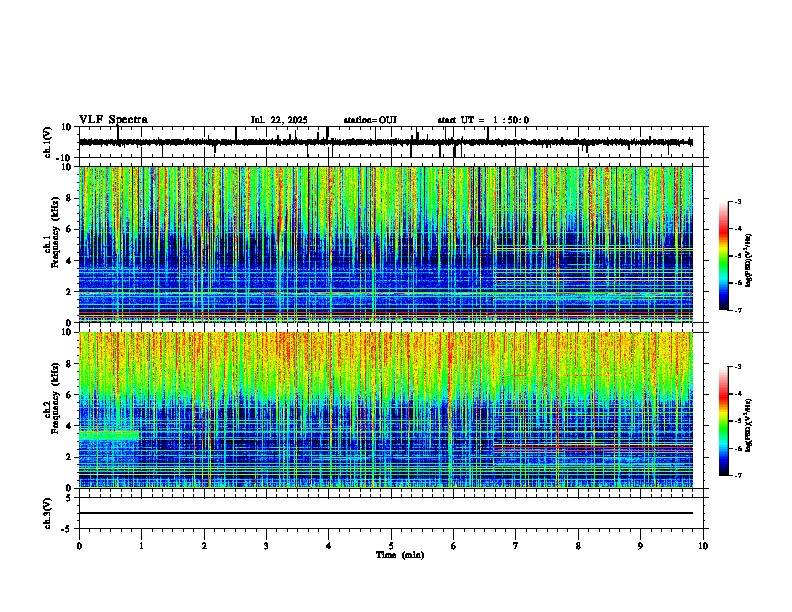Click the 'VLF Spectra' title text

click(x=113, y=120)
